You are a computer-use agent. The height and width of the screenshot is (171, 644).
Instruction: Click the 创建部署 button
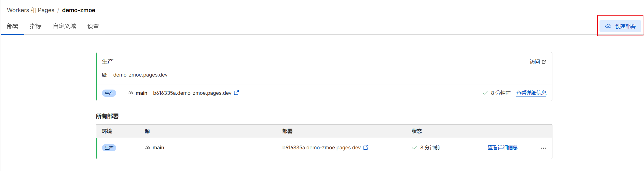(x=620, y=26)
